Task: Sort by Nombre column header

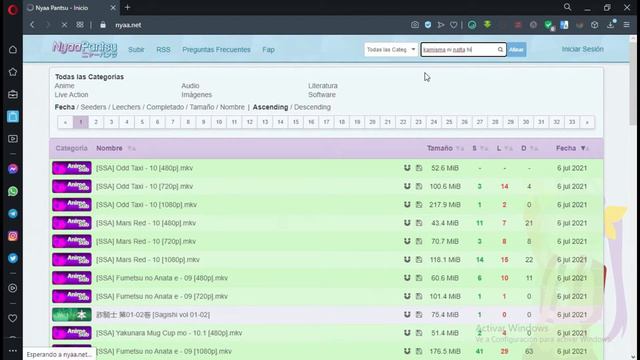Action: coord(109,148)
